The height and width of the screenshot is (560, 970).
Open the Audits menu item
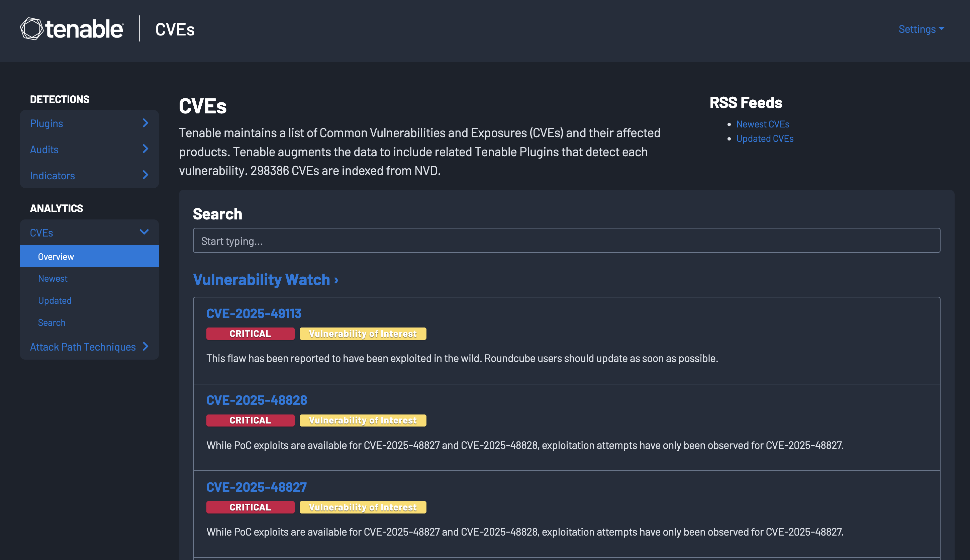tap(44, 150)
